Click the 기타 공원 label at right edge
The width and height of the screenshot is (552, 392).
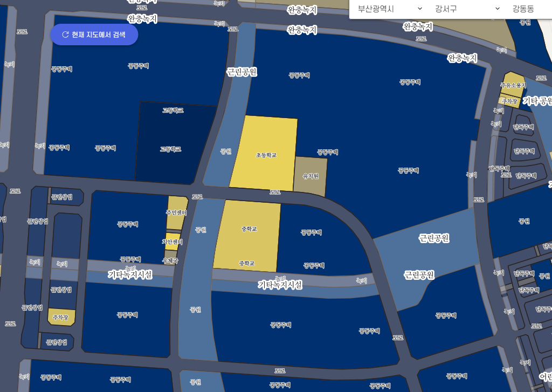[x=537, y=101]
